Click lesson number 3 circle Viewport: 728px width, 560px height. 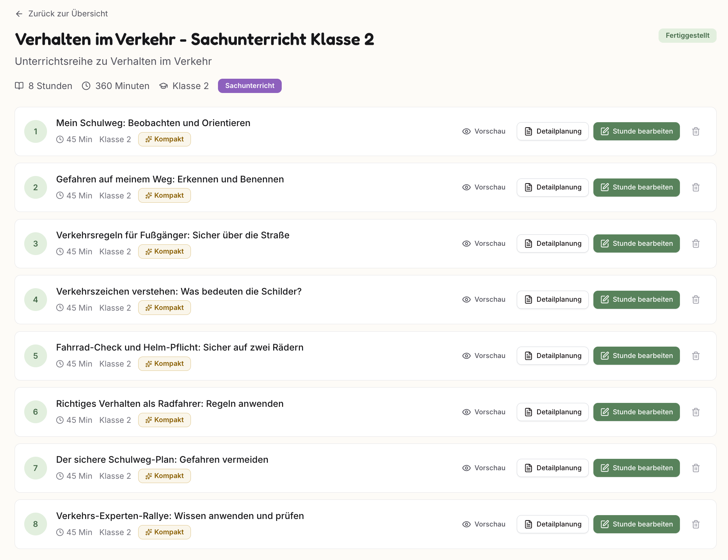click(x=36, y=244)
